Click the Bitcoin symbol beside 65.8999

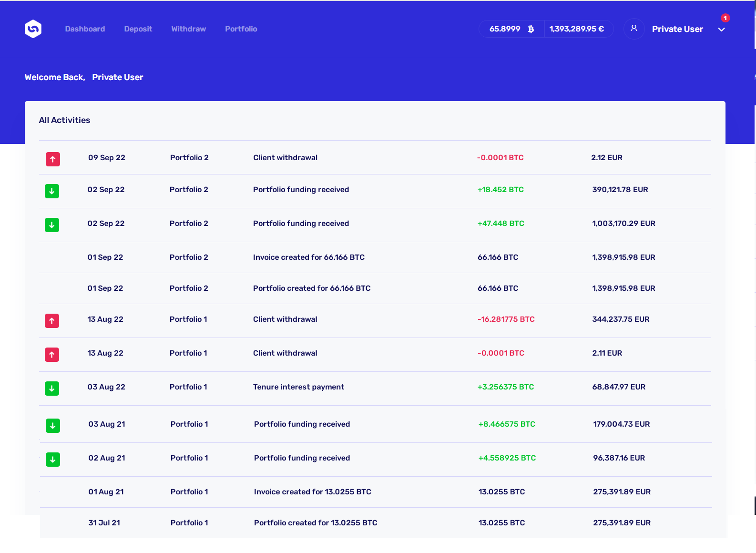pos(531,29)
